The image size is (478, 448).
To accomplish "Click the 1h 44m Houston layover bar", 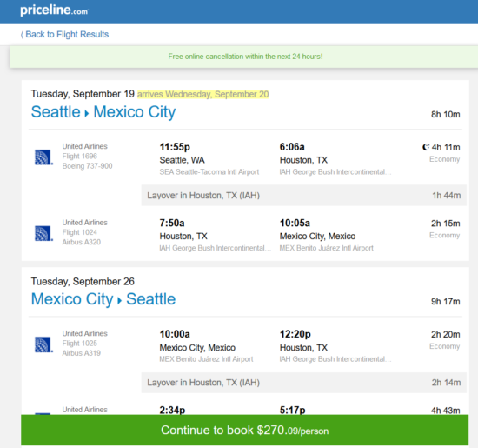I will tap(303, 196).
